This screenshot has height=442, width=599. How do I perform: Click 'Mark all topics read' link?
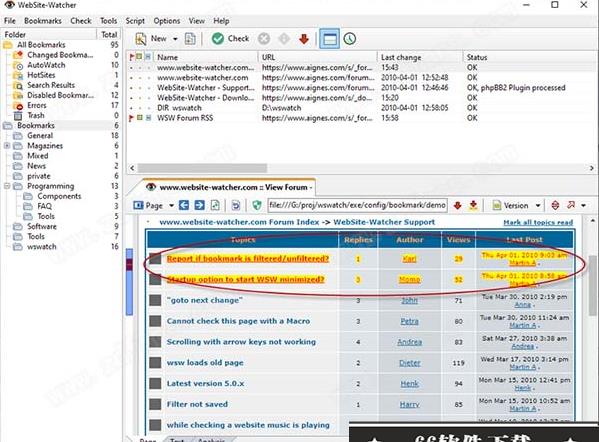tap(538, 222)
